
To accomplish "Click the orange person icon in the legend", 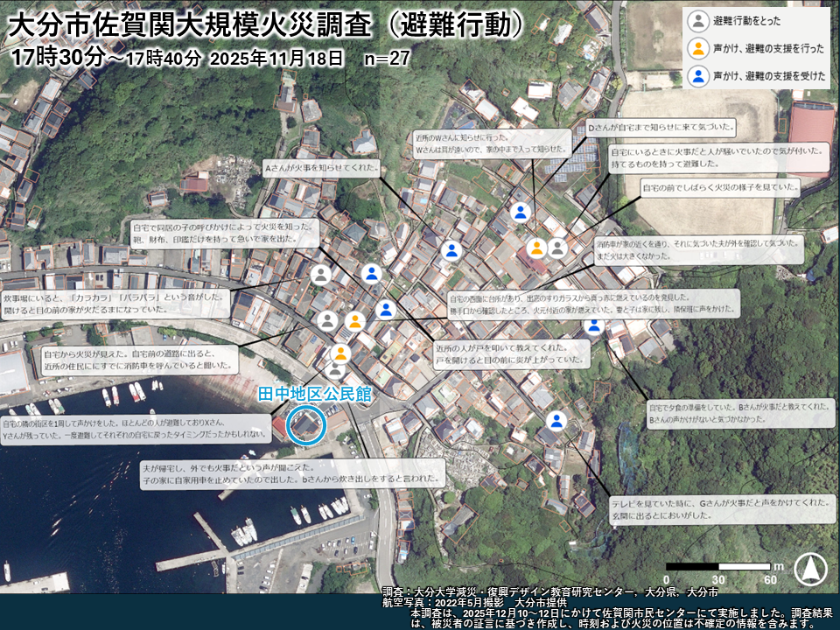I will [x=698, y=48].
